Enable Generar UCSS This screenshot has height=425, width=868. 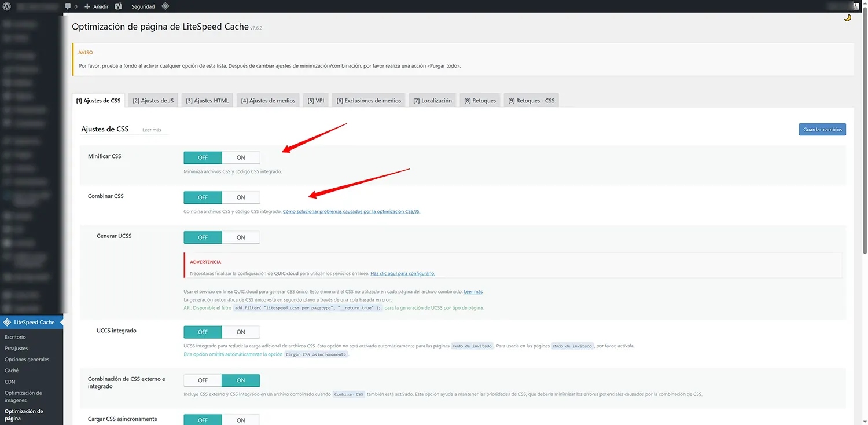(241, 237)
